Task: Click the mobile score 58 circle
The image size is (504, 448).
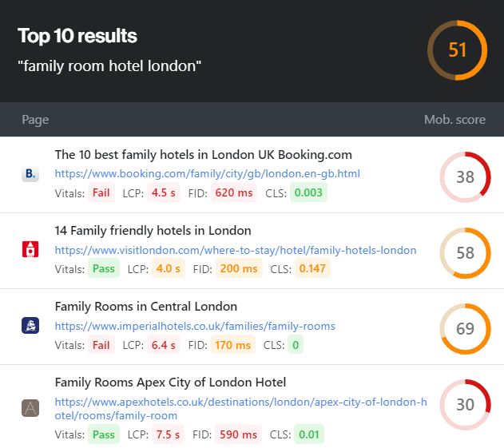Action: point(465,253)
